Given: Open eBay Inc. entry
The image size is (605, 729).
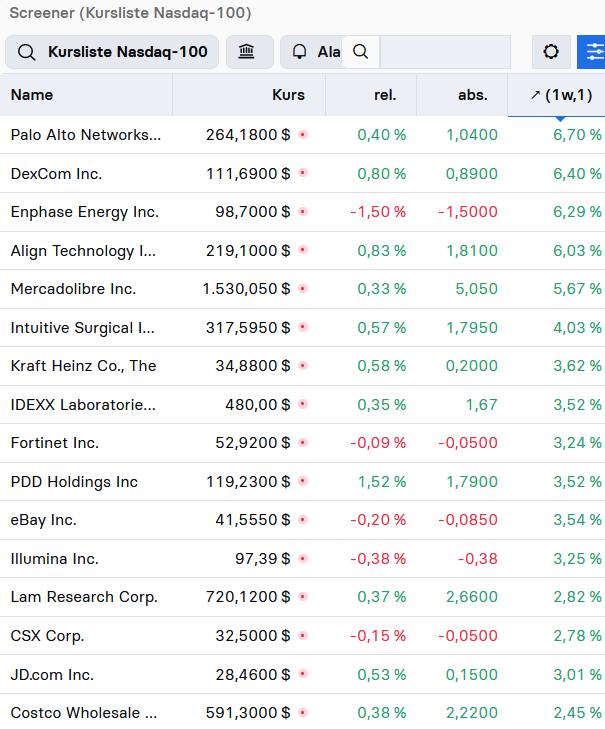Looking at the screenshot, I should pyautogui.click(x=44, y=520).
